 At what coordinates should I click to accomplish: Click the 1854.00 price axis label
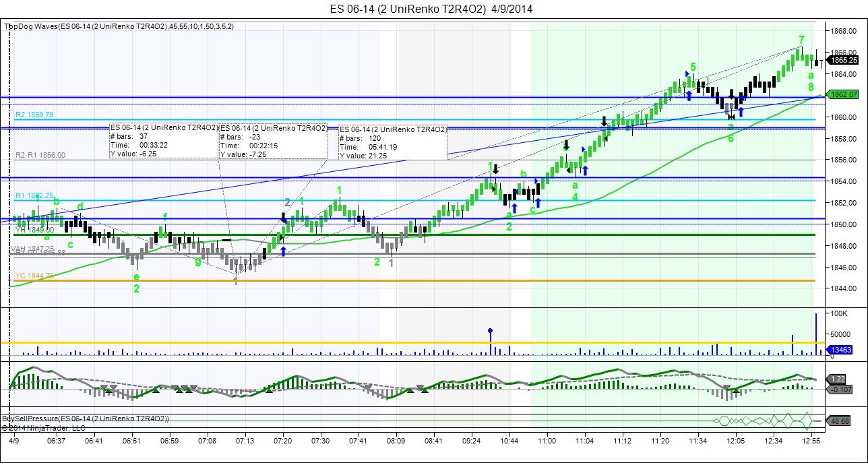pos(843,181)
